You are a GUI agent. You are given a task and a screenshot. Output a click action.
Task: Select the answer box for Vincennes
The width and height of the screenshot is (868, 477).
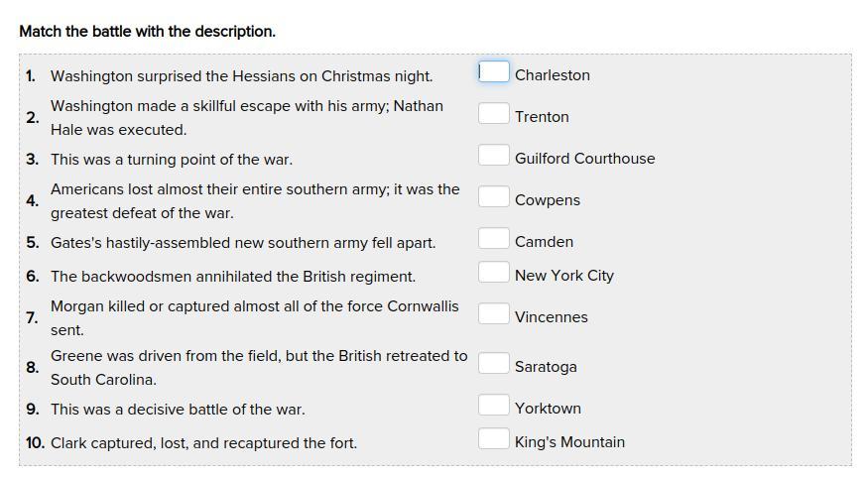pyautogui.click(x=494, y=314)
